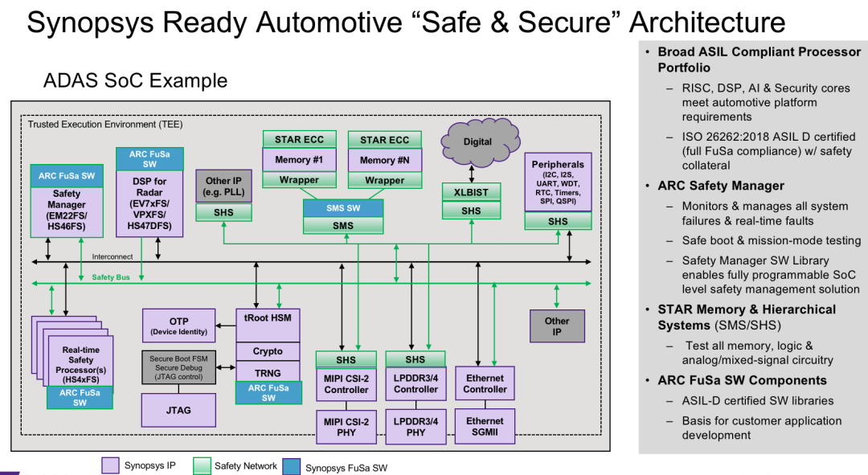Click STAR ECC block above Memory #1
The image size is (868, 475).
click(299, 140)
